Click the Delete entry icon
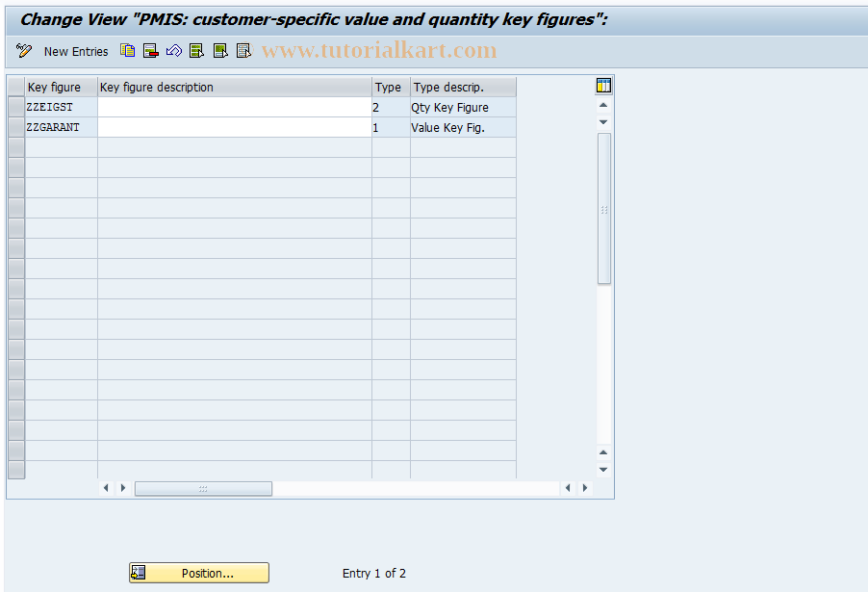 coord(150,51)
